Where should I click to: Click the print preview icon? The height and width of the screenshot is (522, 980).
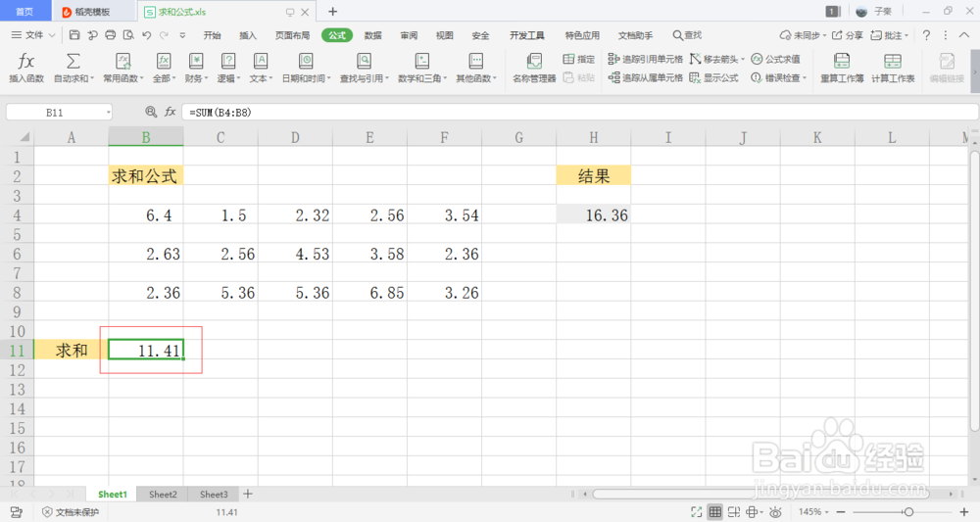point(128,35)
